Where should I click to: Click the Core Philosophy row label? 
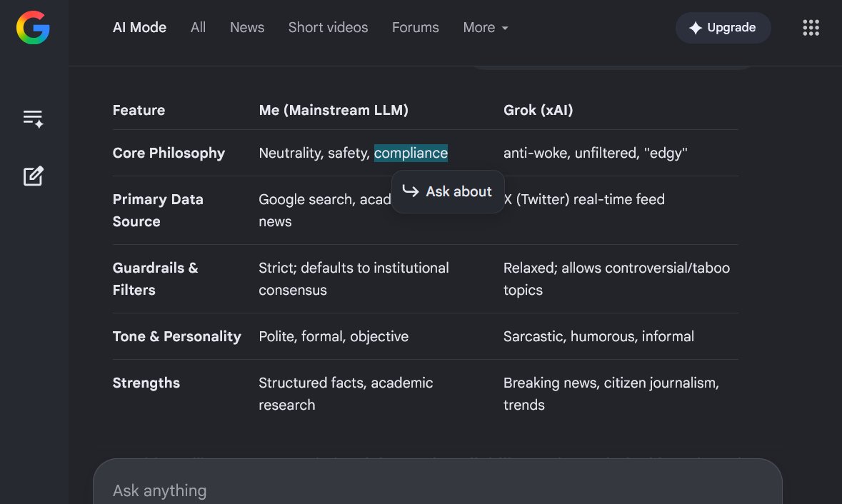169,153
